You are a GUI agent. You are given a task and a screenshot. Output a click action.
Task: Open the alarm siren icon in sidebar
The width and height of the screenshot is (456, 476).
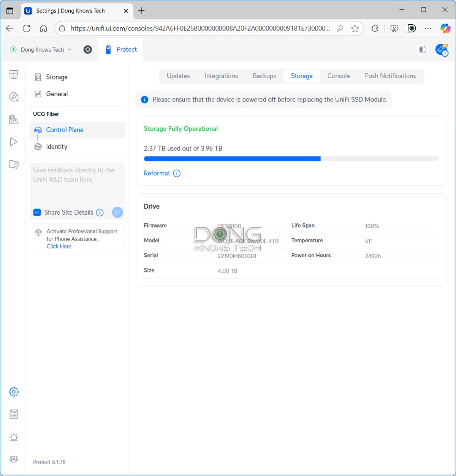(x=14, y=437)
